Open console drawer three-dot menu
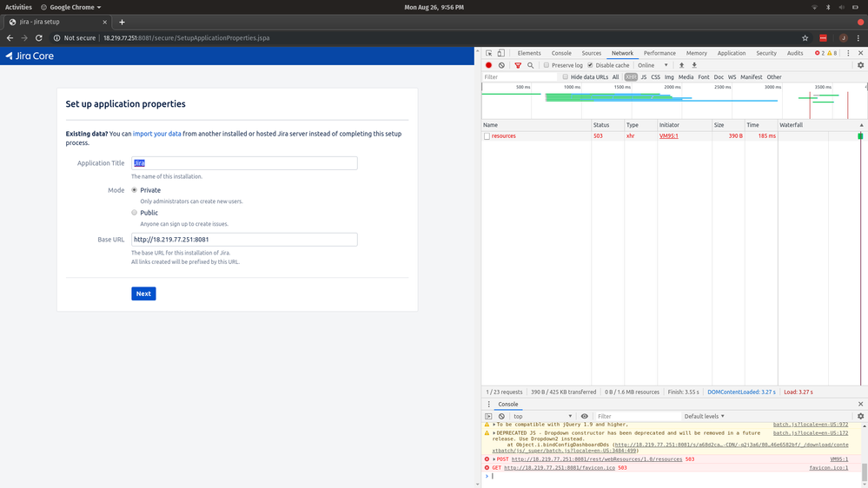 [488, 404]
